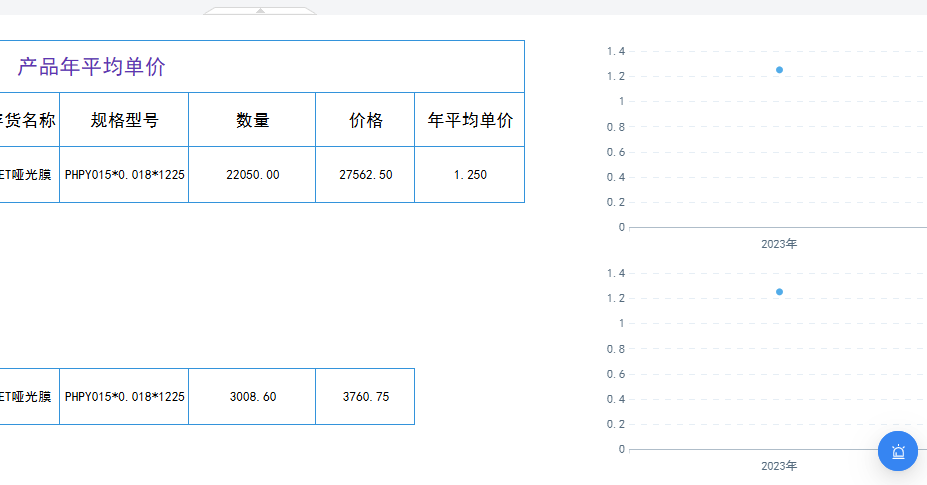Click the 价格 column header
This screenshot has height=485, width=927.
click(x=365, y=120)
